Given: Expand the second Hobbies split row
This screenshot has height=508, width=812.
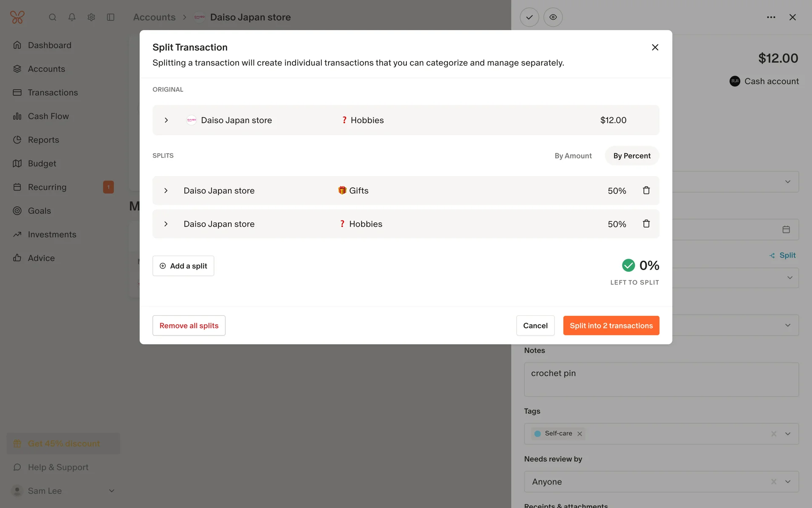Looking at the screenshot, I should coord(166,224).
